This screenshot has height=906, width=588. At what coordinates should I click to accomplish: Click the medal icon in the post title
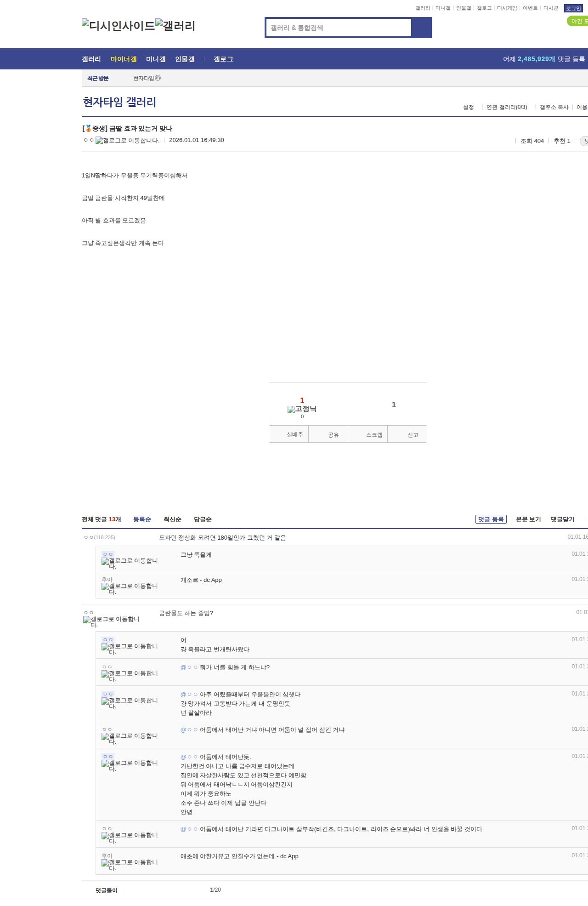pos(88,128)
